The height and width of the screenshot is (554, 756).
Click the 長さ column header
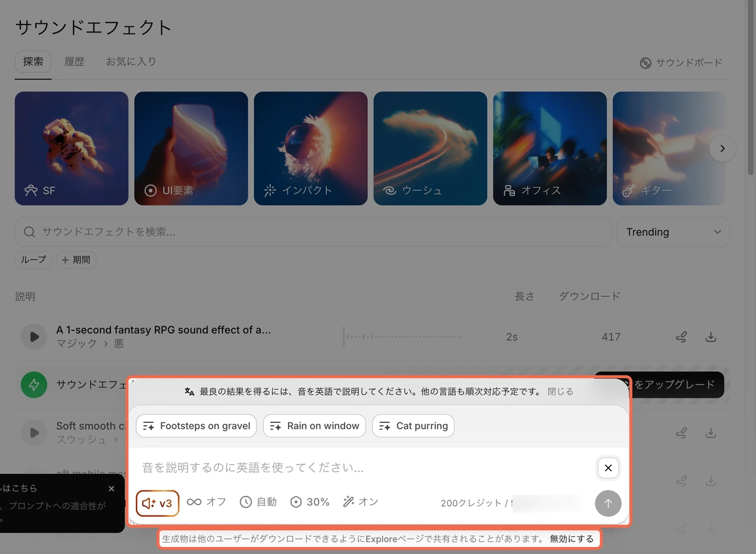[x=525, y=296]
